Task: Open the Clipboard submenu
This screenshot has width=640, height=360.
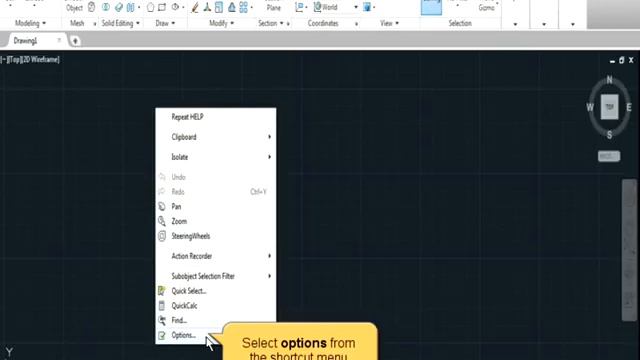Action: [x=216, y=137]
